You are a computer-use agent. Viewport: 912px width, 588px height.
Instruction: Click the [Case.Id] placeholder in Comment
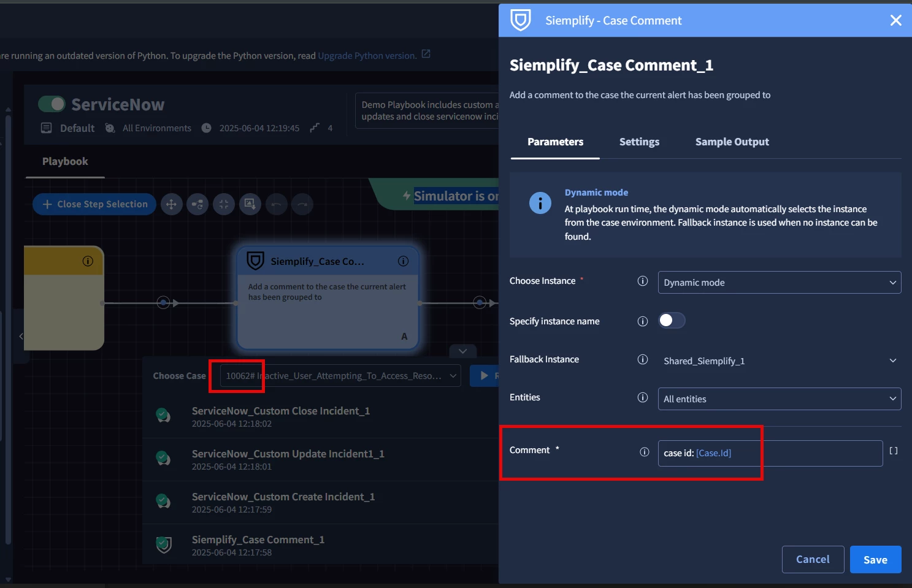pos(714,453)
